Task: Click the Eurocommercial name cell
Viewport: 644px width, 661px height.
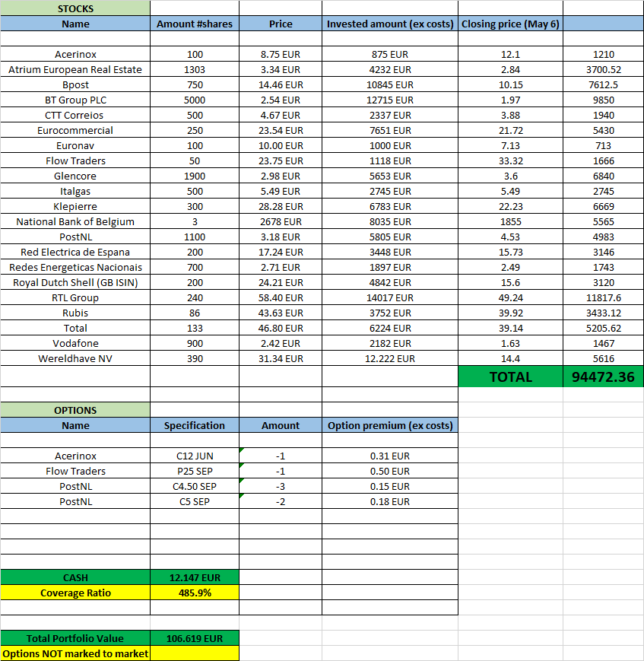Action: (75, 130)
